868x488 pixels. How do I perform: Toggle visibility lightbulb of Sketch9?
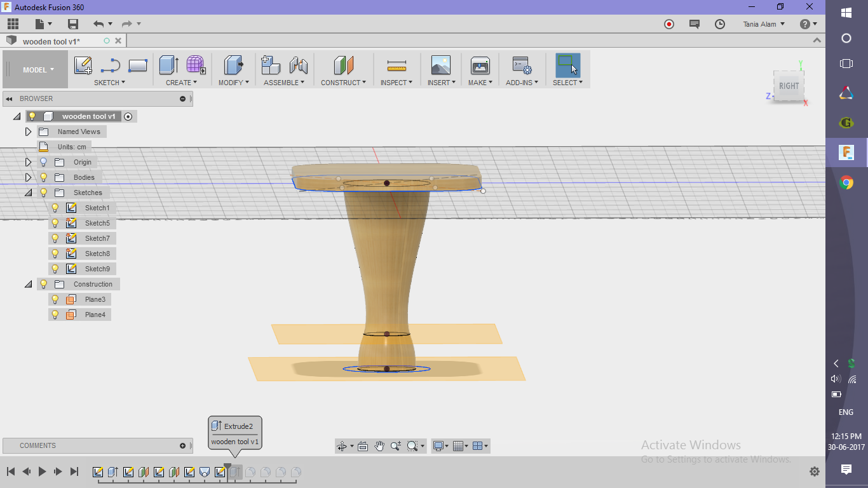pyautogui.click(x=55, y=269)
